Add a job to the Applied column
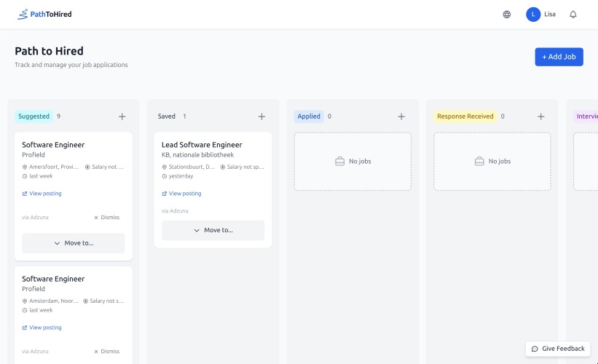The height and width of the screenshot is (364, 598). click(401, 116)
